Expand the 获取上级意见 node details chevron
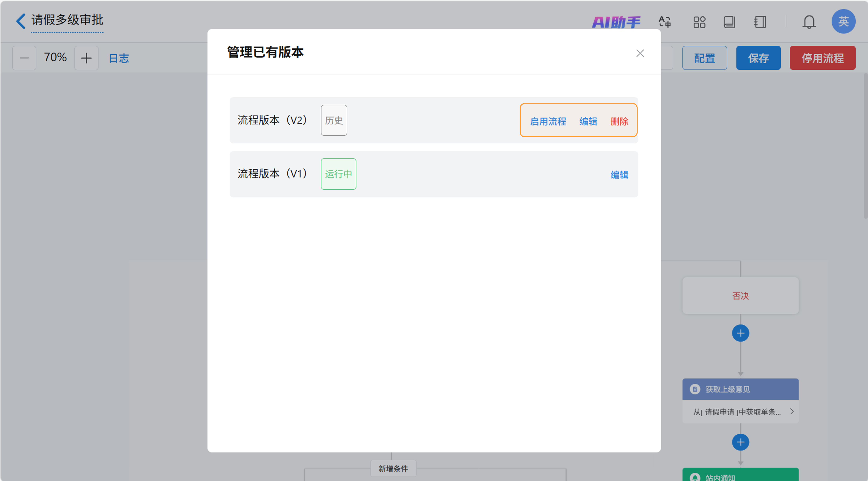This screenshot has width=868, height=481. 792,411
